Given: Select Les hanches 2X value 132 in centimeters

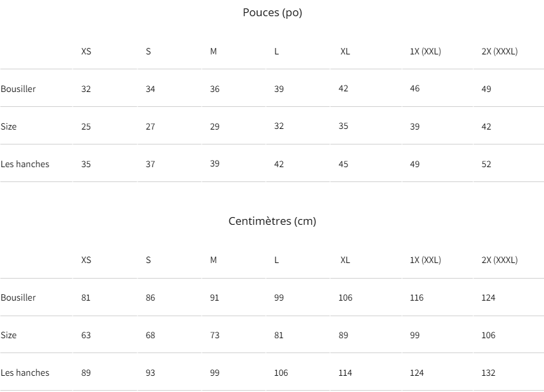Looking at the screenshot, I should pos(488,373).
